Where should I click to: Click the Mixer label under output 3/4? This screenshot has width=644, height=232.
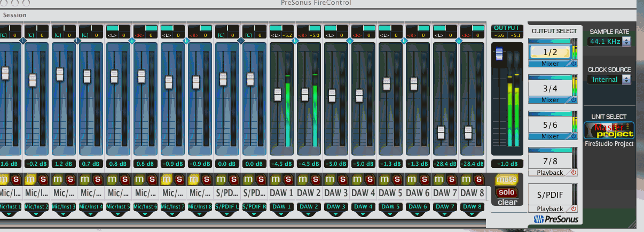550,100
